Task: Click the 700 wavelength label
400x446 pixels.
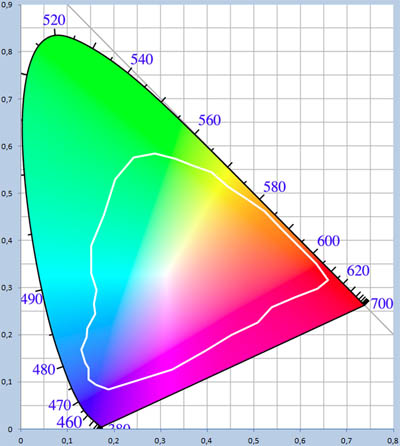Action: [382, 304]
